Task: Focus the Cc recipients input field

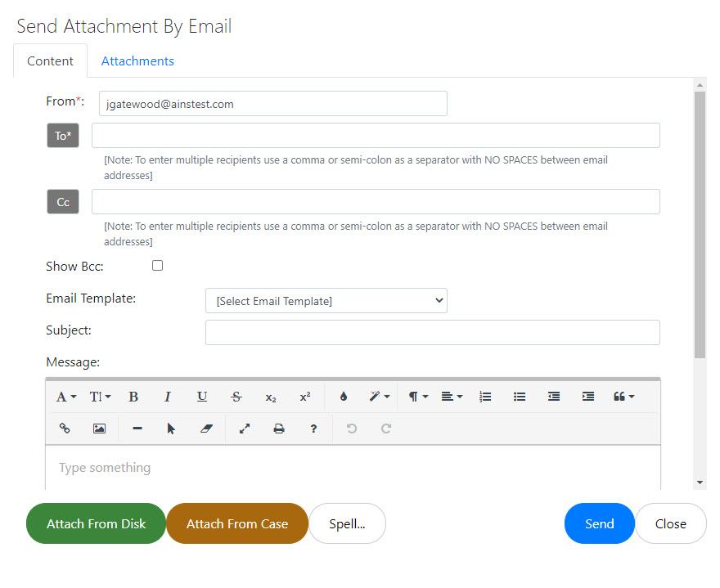Action: 376,201
